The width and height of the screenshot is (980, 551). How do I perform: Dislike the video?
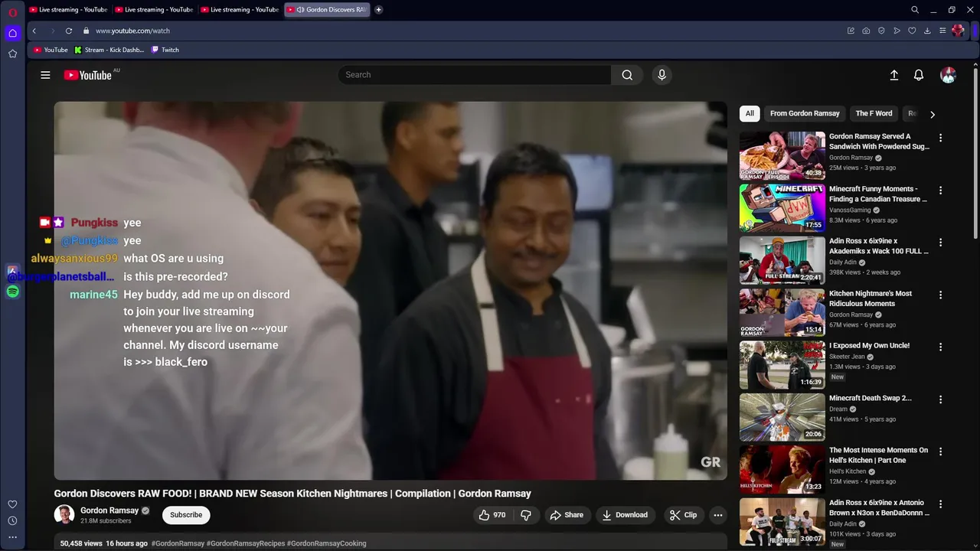point(526,515)
